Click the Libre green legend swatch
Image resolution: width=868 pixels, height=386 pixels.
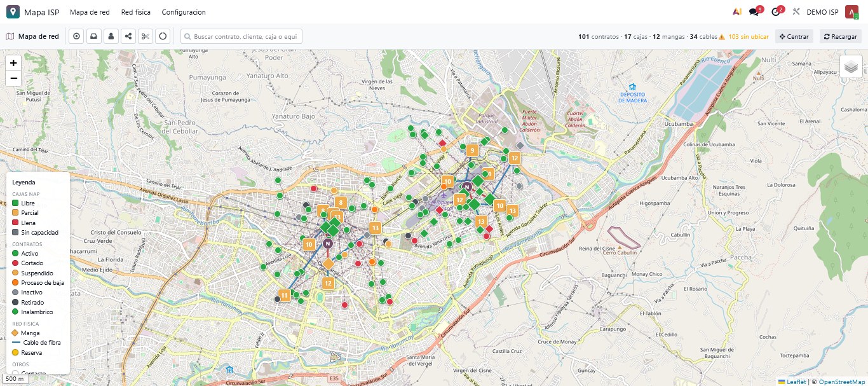(16, 203)
